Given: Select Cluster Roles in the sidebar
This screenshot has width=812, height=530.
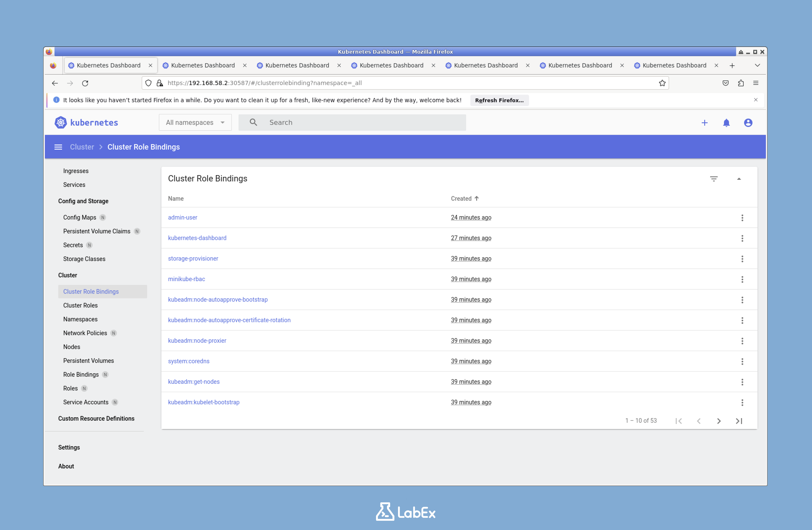Looking at the screenshot, I should 80,305.
